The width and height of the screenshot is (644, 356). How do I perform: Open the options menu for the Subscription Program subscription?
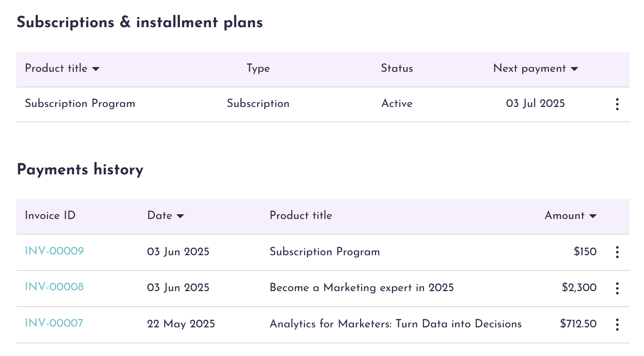[x=617, y=104]
